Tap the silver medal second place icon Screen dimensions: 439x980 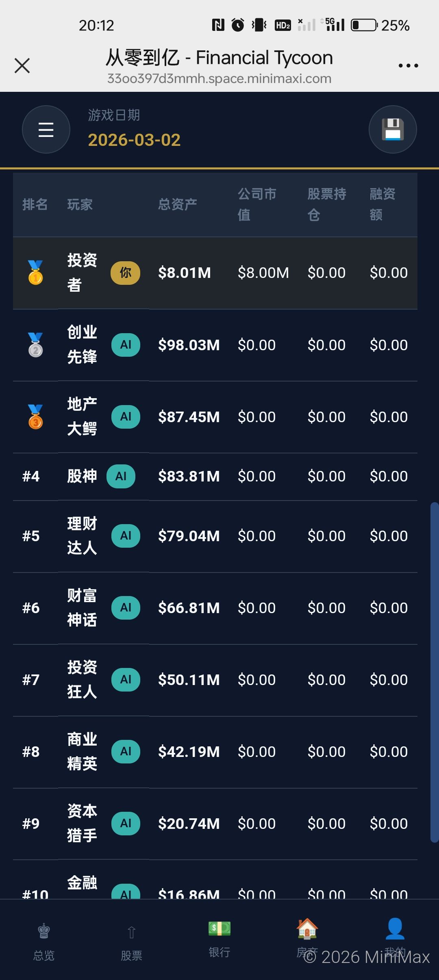(x=35, y=345)
